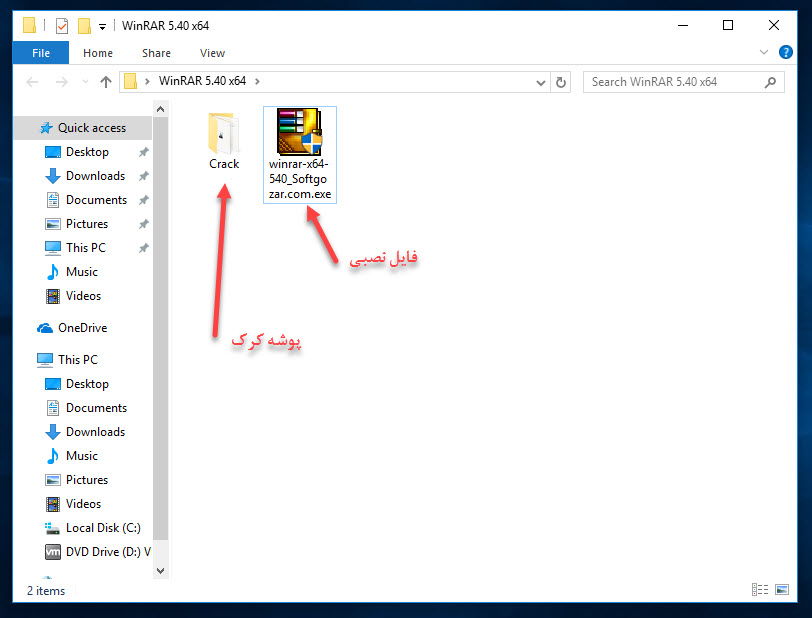Open Music under Quick access
This screenshot has height=618, width=812.
coord(82,271)
